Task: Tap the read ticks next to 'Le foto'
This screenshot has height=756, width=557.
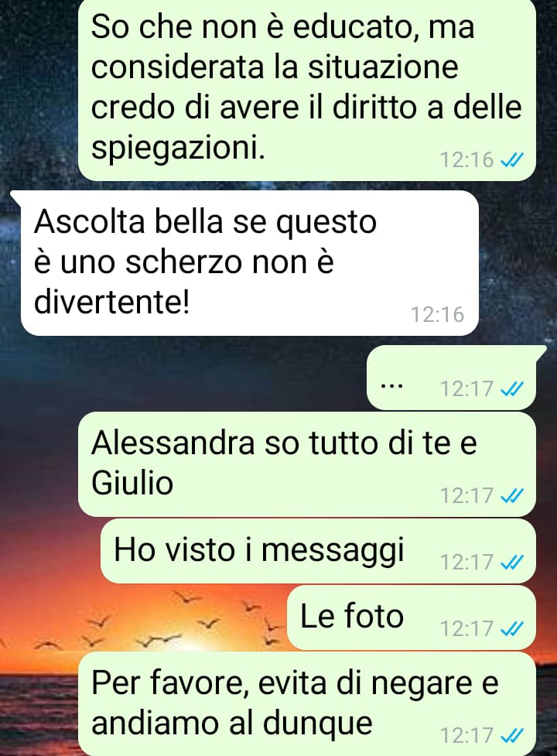Action: [x=512, y=629]
